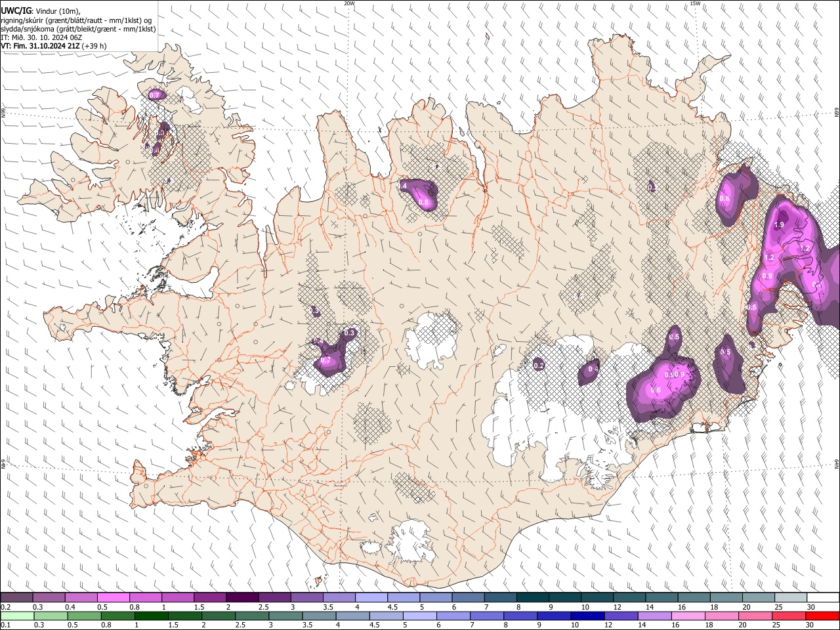Pick the pale green 0.1 swatch, lower legend row

pyautogui.click(x=18, y=616)
